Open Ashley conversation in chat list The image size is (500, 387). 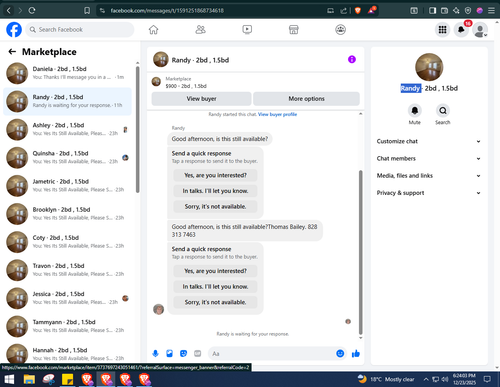(x=67, y=129)
